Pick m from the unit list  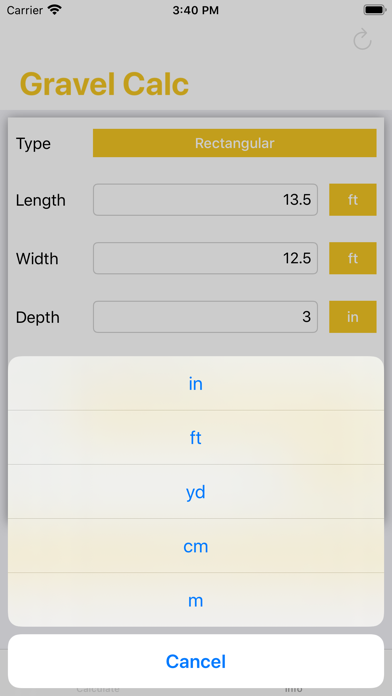tap(196, 600)
